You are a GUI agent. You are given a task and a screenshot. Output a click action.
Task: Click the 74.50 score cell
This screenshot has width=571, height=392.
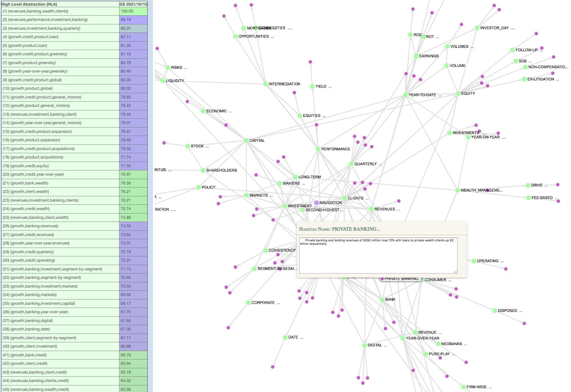[133, 226]
